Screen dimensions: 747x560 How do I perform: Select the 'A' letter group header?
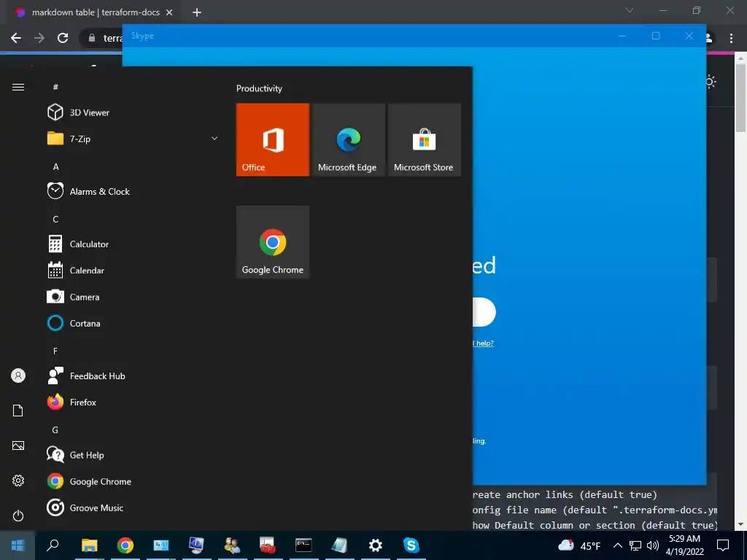pos(55,167)
